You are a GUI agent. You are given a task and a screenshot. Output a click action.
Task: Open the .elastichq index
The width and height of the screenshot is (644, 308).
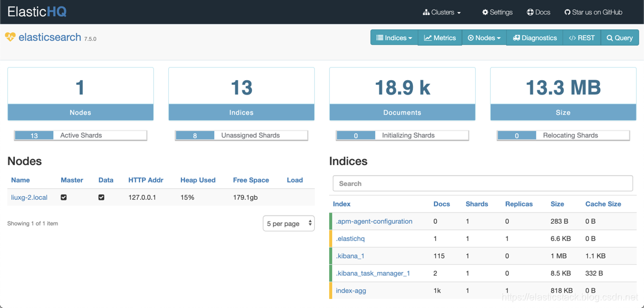point(351,239)
